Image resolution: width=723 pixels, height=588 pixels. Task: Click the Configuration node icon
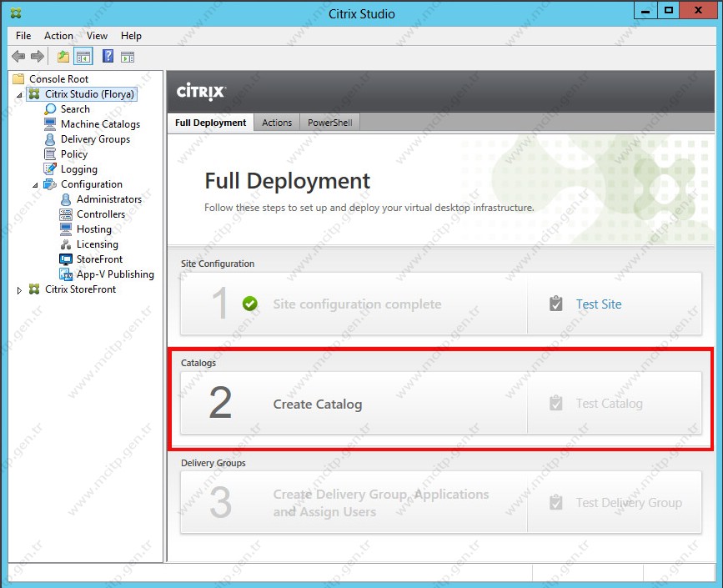50,184
